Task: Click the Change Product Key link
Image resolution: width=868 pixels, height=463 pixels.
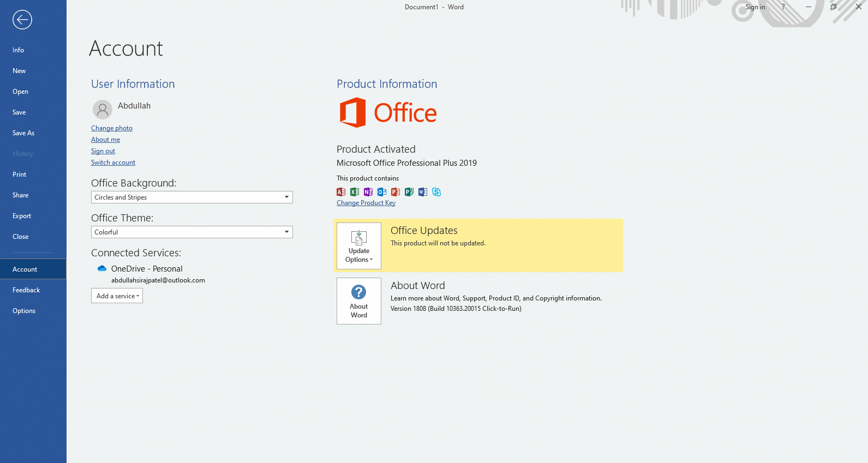Action: (x=366, y=203)
